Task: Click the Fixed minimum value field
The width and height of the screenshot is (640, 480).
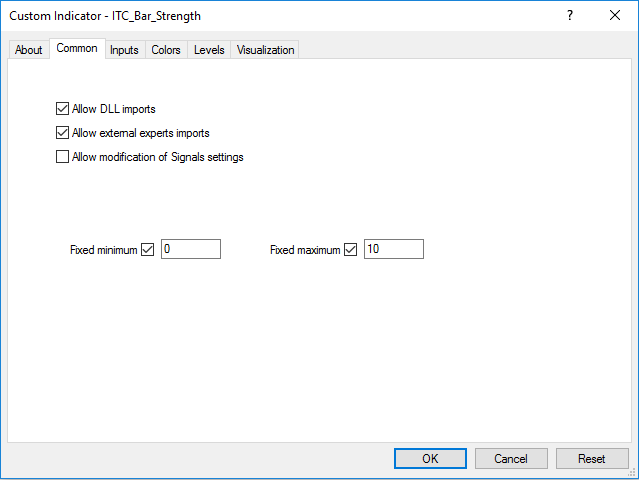Action: [190, 249]
